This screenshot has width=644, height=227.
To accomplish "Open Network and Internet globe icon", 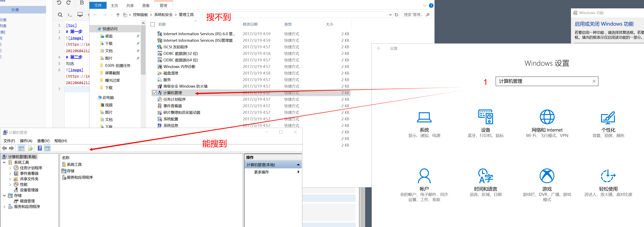I will tap(547, 117).
